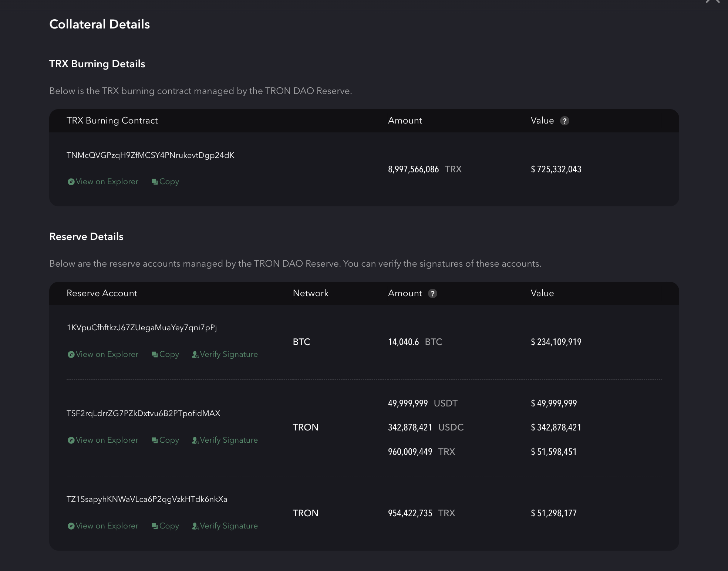This screenshot has width=728, height=571.
Task: Close the Collateral Details dialog
Action: (712, 1)
